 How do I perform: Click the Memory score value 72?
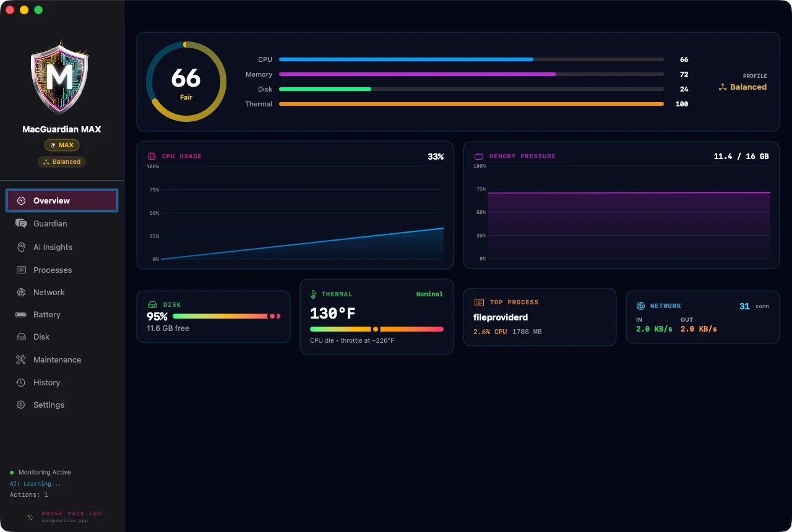(684, 74)
